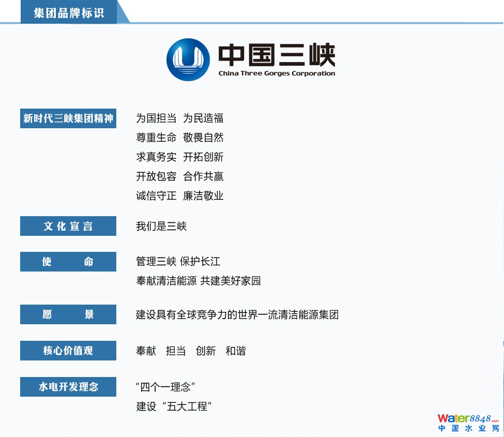Click the vision statement 建设具有全球竞争力的世界一流清洁能源集团

click(x=237, y=314)
